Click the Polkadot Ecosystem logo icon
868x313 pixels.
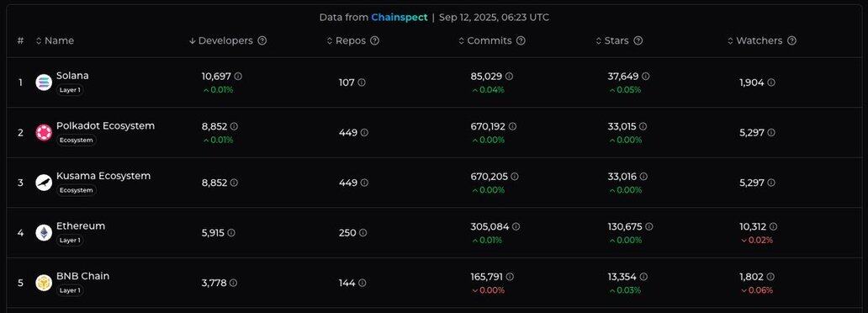pyautogui.click(x=44, y=132)
